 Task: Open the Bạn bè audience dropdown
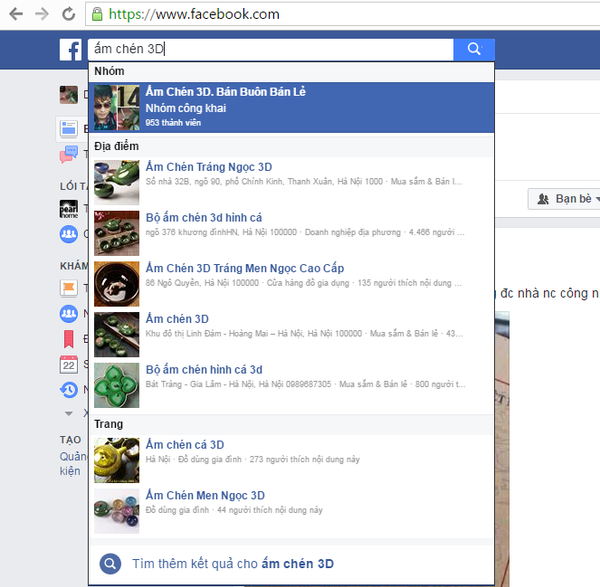point(564,199)
